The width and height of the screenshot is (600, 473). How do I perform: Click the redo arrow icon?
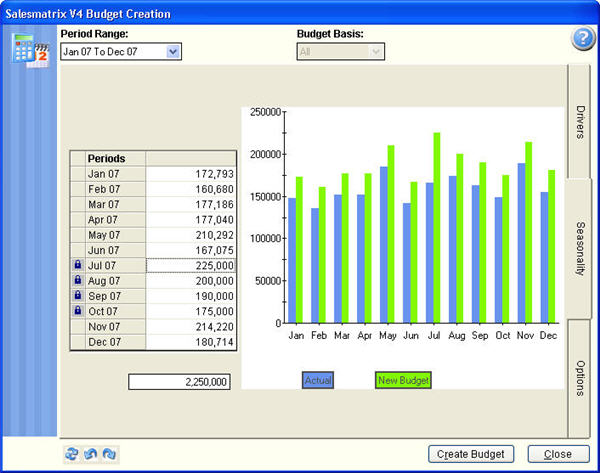(x=108, y=453)
